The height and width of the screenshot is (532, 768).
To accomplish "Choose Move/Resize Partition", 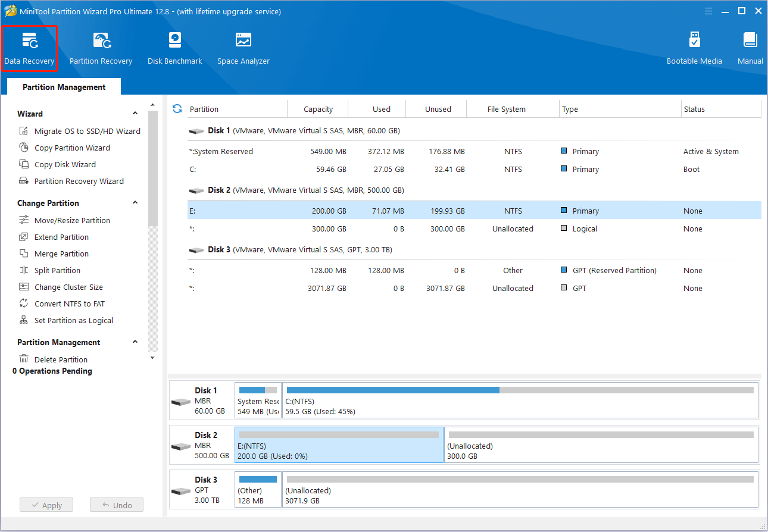I will [64, 220].
